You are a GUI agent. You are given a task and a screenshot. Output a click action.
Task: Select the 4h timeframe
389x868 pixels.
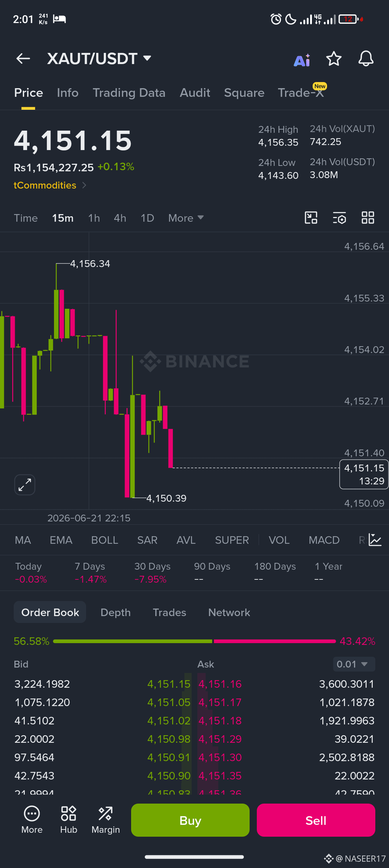coord(120,218)
